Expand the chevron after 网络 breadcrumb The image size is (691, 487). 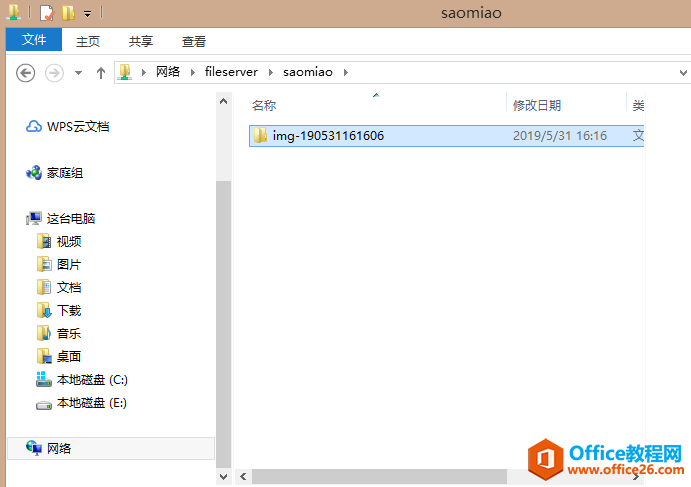point(193,72)
